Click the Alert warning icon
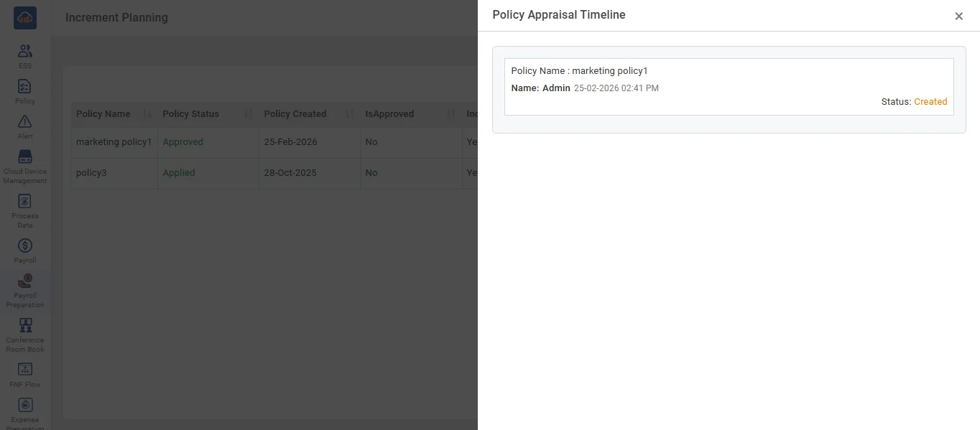 click(25, 122)
